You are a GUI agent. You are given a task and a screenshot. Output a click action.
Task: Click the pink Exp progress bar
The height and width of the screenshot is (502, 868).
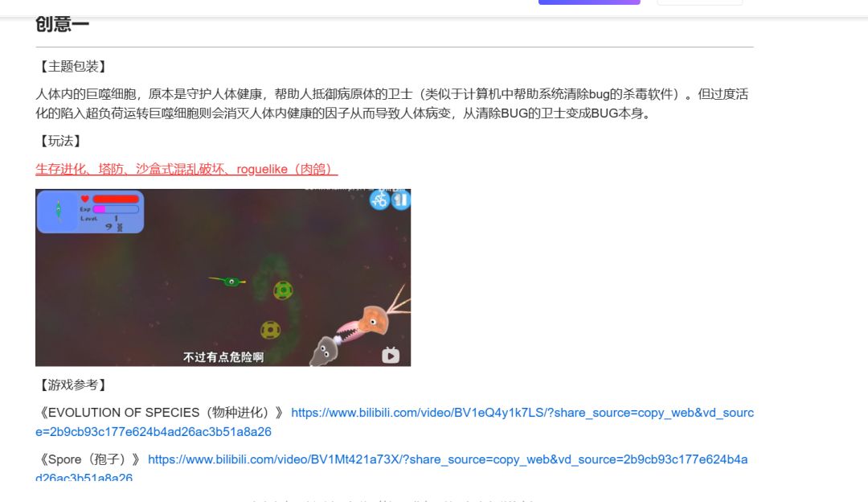pyautogui.click(x=116, y=209)
